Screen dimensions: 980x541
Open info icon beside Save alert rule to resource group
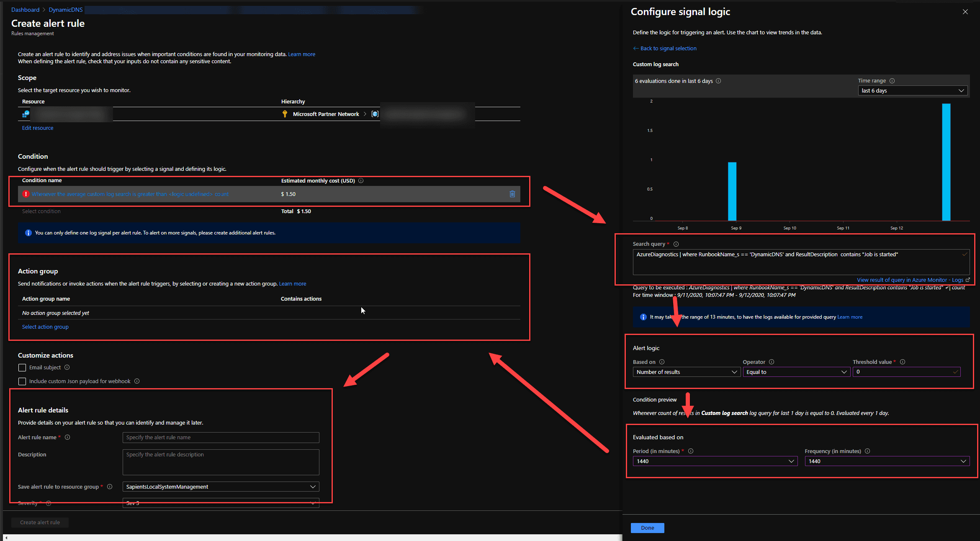(110, 487)
